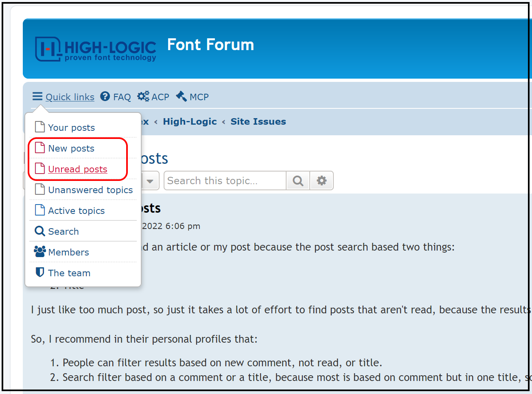Viewport: 532px width, 394px height.
Task: Open the Quick links menu
Action: pyautogui.click(x=70, y=97)
